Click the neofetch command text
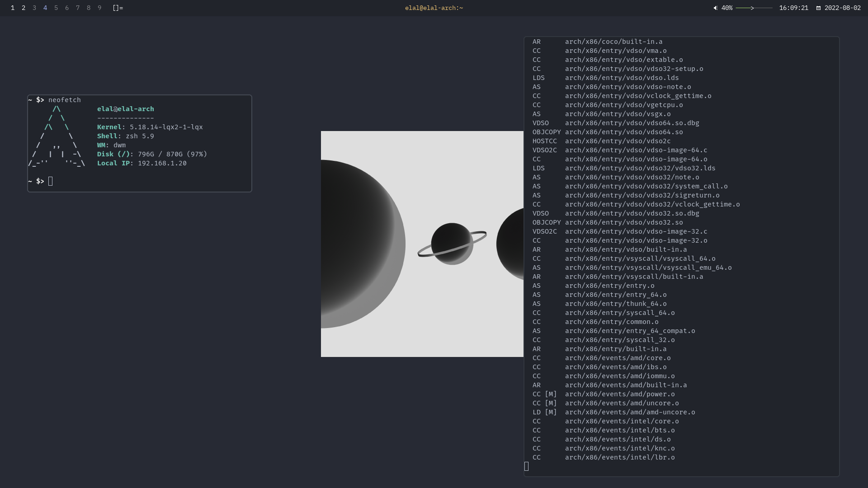Viewport: 868px width, 488px height. [65, 100]
